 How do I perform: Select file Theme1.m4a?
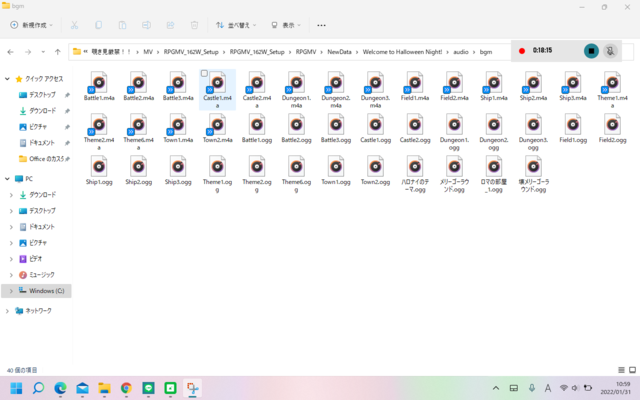612,90
